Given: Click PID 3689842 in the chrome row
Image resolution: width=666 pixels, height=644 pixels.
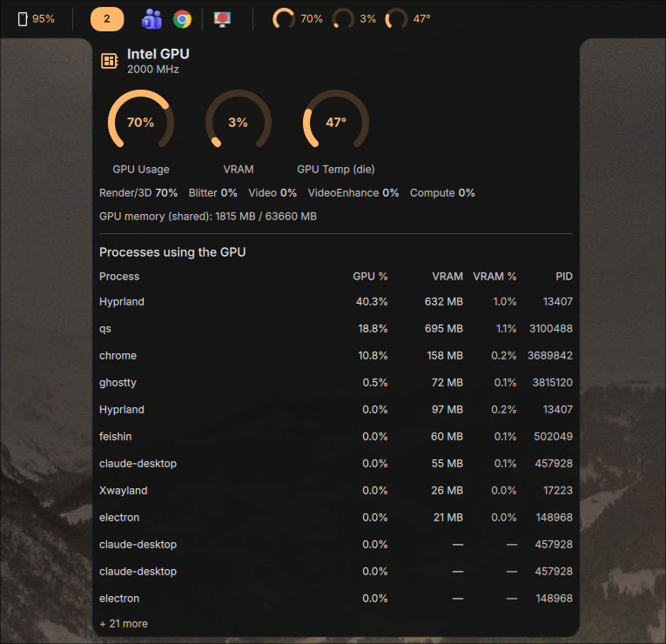Looking at the screenshot, I should pos(550,356).
